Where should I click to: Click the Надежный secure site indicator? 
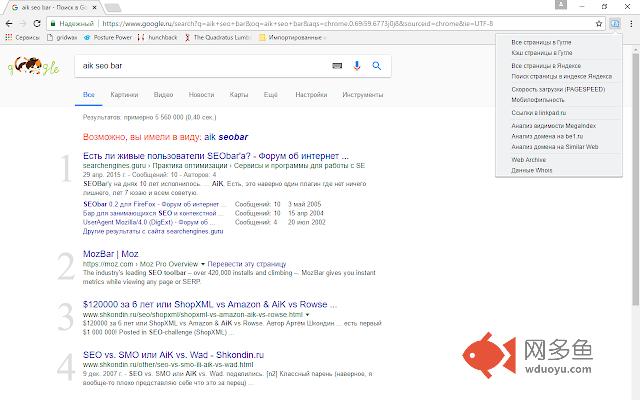72,24
